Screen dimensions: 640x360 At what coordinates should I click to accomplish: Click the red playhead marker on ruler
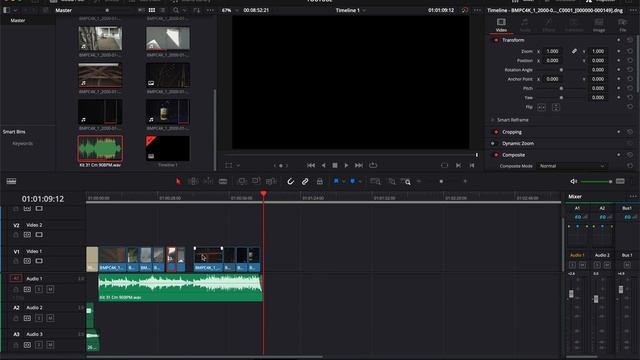tap(264, 194)
